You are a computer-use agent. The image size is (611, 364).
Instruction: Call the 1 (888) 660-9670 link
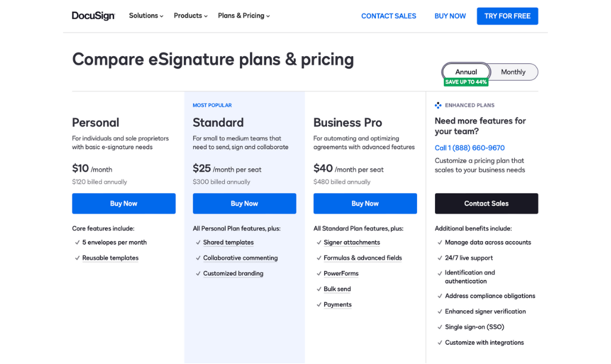pos(470,148)
